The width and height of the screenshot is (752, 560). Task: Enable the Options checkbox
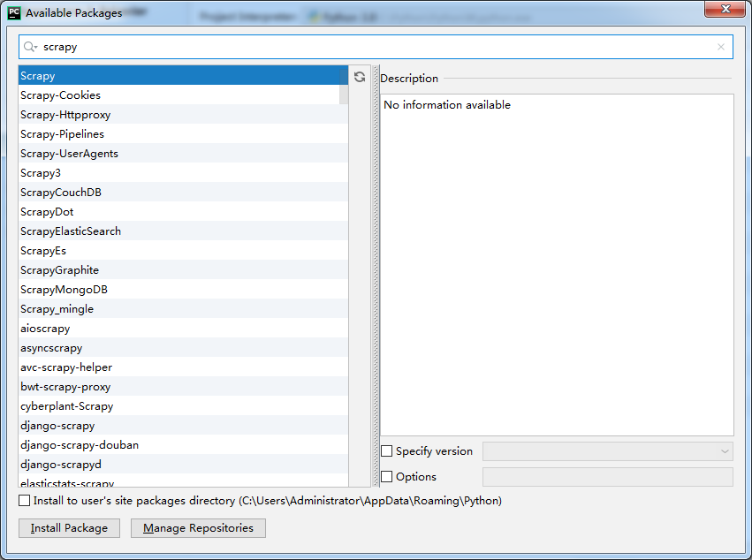[x=386, y=477]
